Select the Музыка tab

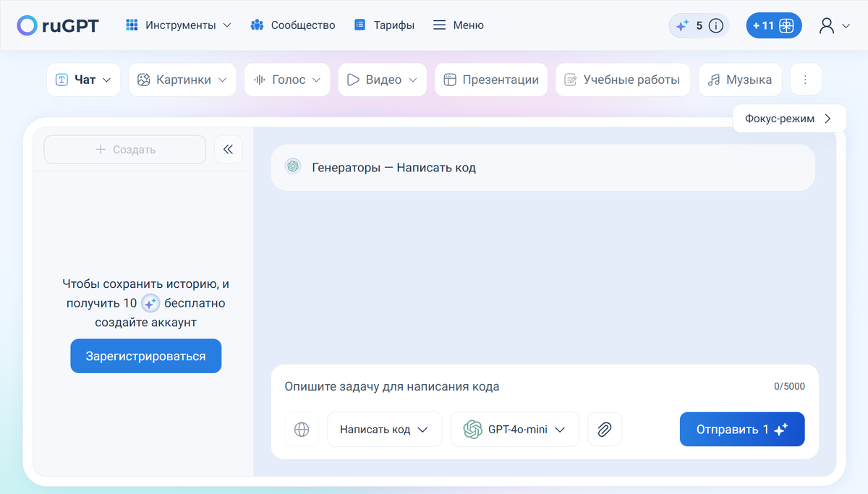coord(739,80)
